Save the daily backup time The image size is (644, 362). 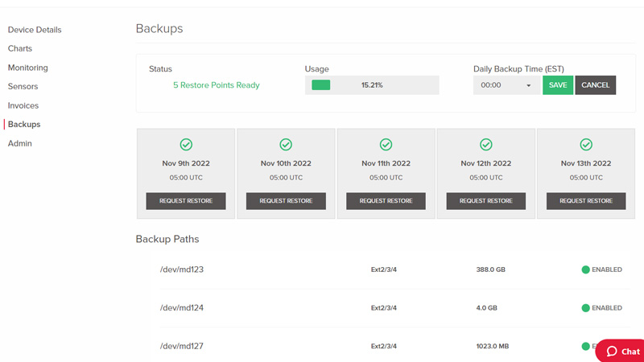pos(558,85)
